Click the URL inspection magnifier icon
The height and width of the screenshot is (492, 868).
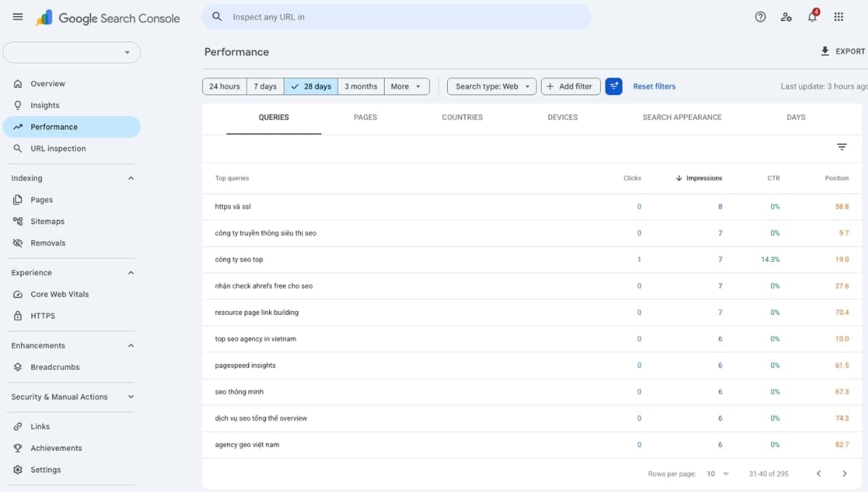(18, 149)
